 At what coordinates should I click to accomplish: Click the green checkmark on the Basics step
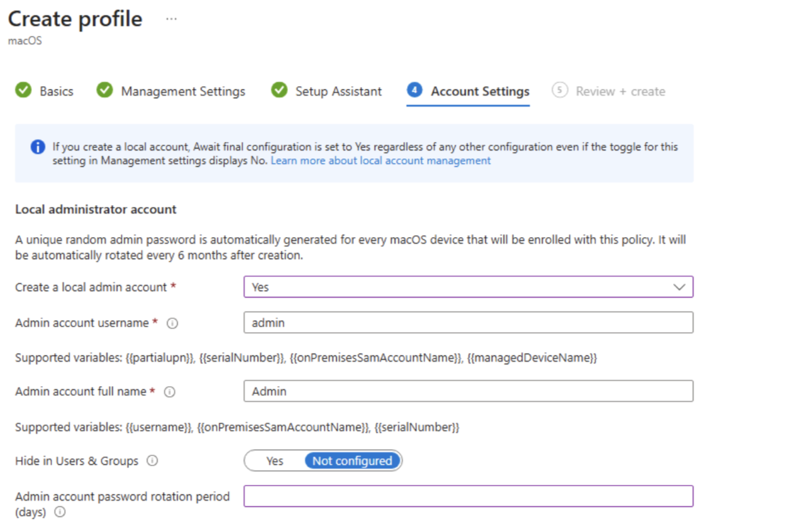tap(23, 91)
